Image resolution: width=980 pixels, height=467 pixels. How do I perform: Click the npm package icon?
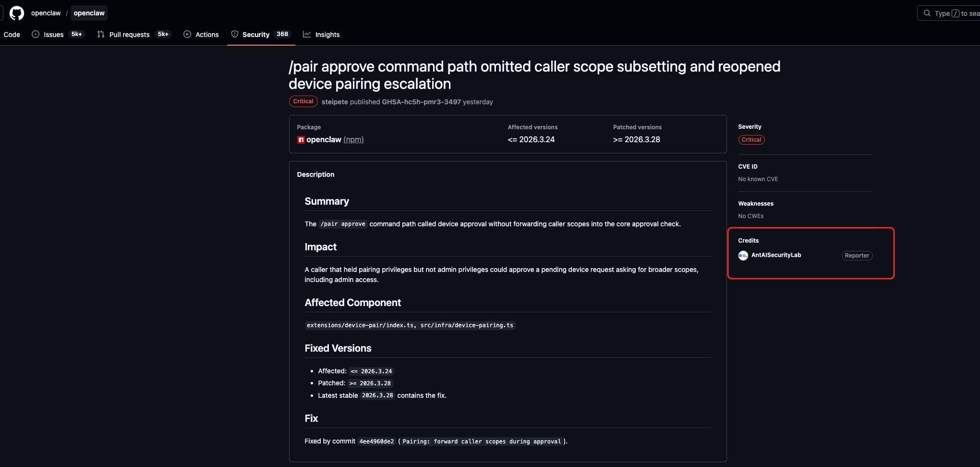[301, 140]
